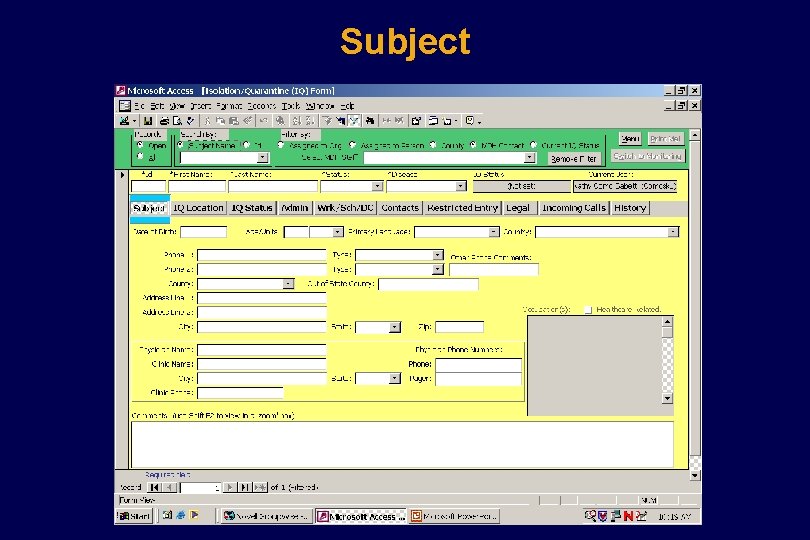Open the Records menu

coord(261,106)
